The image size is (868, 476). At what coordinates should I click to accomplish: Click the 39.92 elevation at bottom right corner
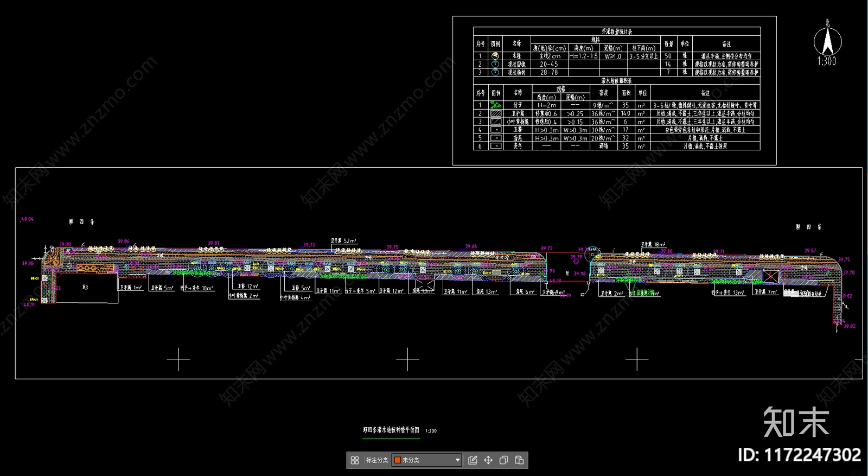[x=850, y=326]
